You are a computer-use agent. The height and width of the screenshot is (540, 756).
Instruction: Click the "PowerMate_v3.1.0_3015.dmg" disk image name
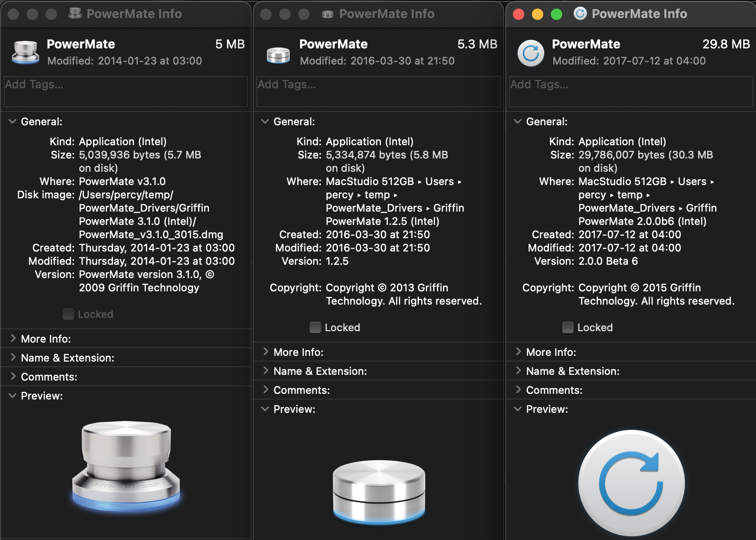click(151, 234)
